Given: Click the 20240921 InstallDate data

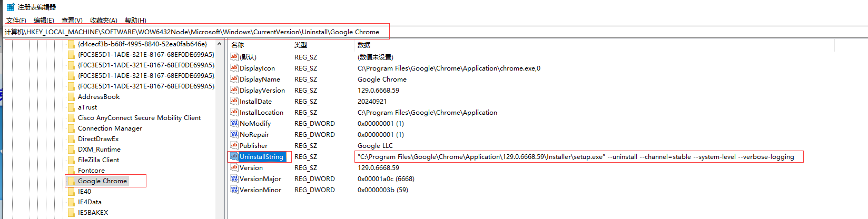Looking at the screenshot, I should [372, 102].
